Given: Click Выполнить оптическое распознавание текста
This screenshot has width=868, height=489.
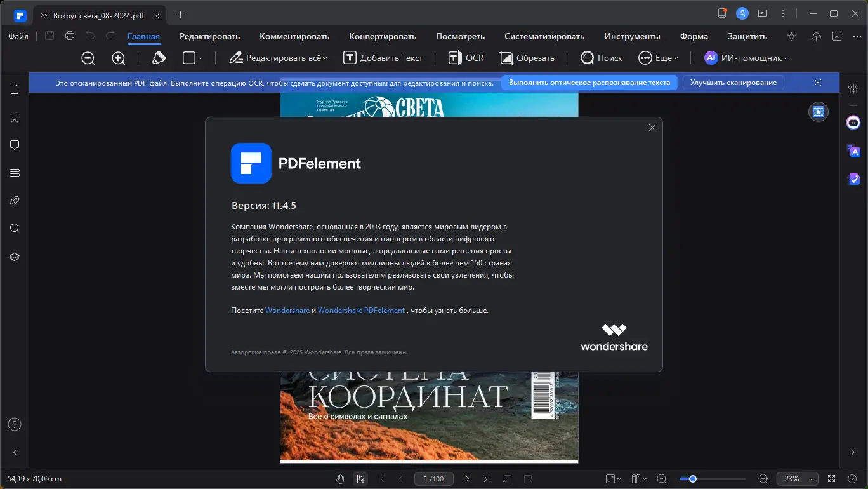Looking at the screenshot, I should coord(589,83).
